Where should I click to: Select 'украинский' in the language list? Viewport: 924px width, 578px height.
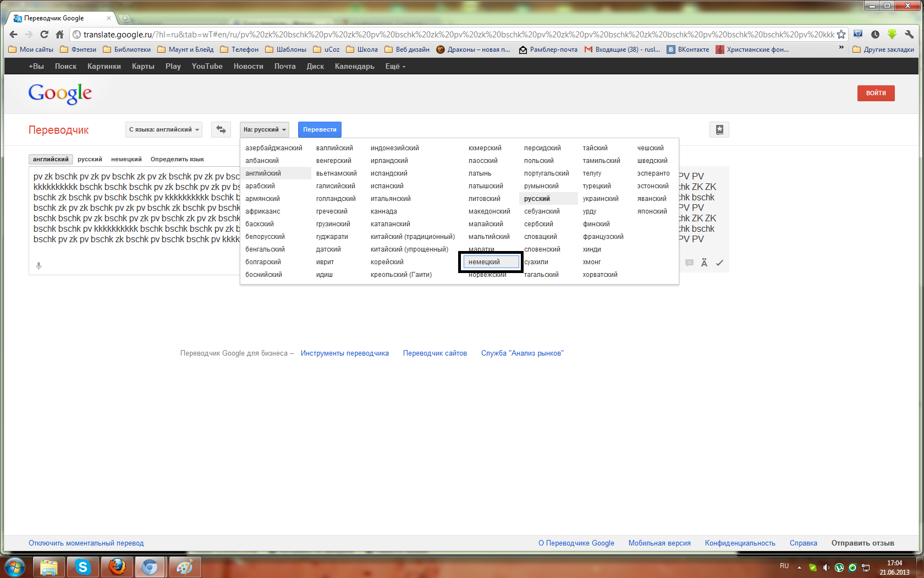pyautogui.click(x=601, y=199)
